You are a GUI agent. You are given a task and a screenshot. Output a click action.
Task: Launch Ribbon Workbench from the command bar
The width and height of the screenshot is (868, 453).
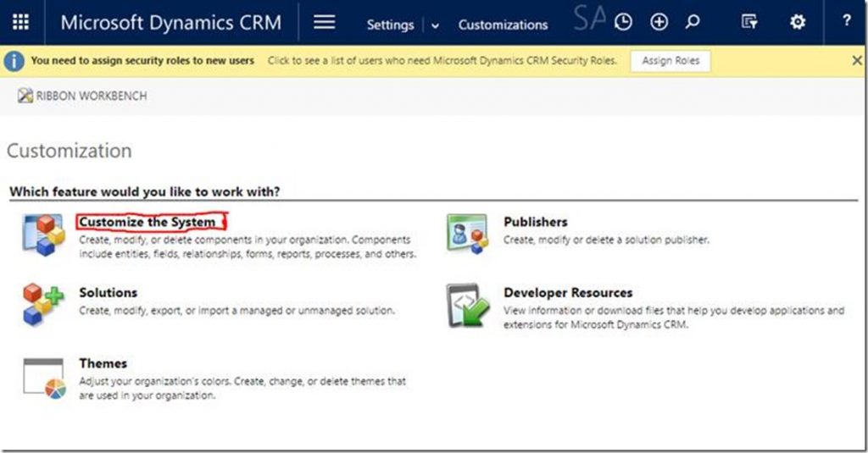pyautogui.click(x=82, y=97)
